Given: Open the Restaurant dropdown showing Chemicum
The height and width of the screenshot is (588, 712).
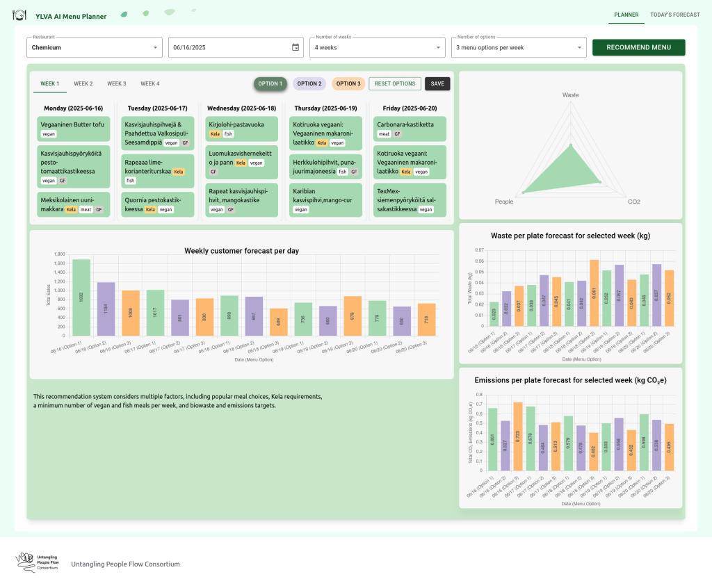Looking at the screenshot, I should (x=94, y=47).
